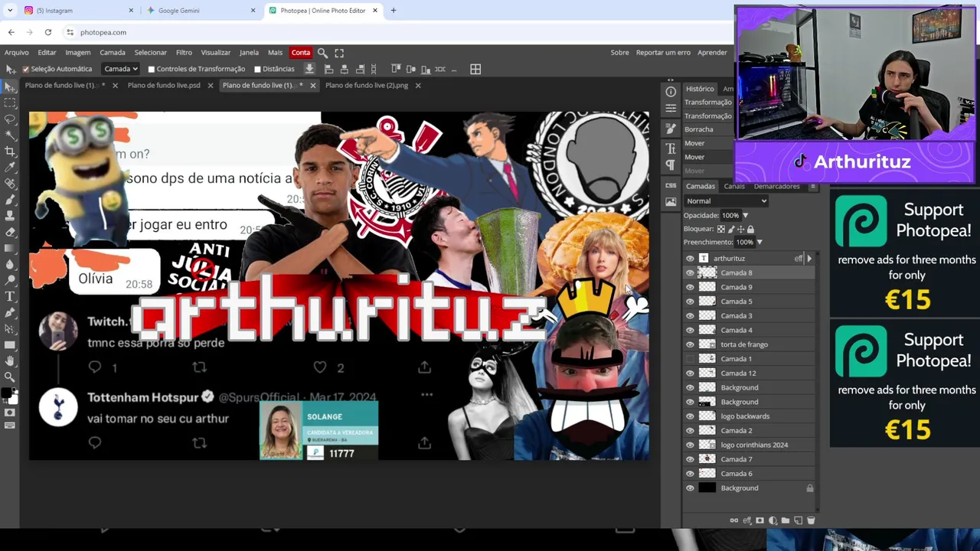Click the download/export icon in options bar
This screenshot has height=551, width=980.
309,69
